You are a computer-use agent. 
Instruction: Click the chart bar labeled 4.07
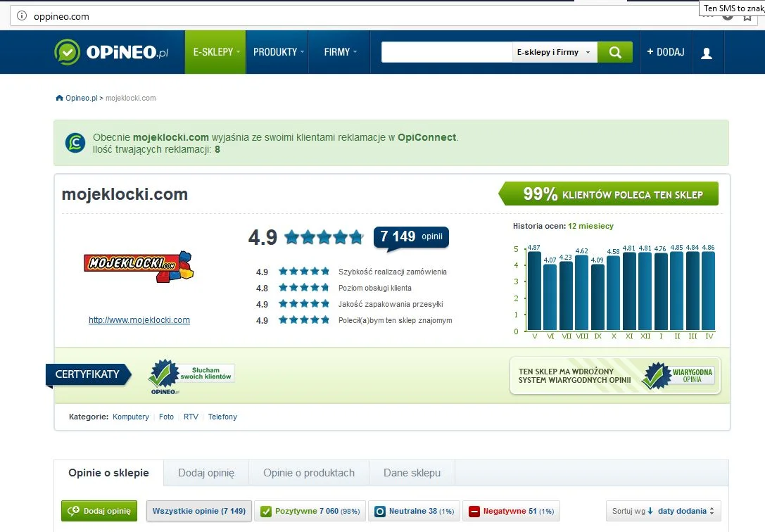click(x=550, y=297)
